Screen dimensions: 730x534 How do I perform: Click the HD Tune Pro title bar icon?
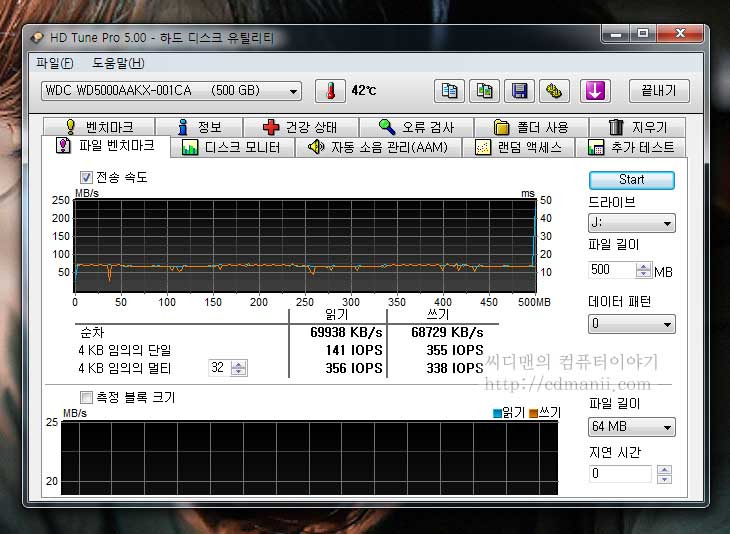point(37,38)
